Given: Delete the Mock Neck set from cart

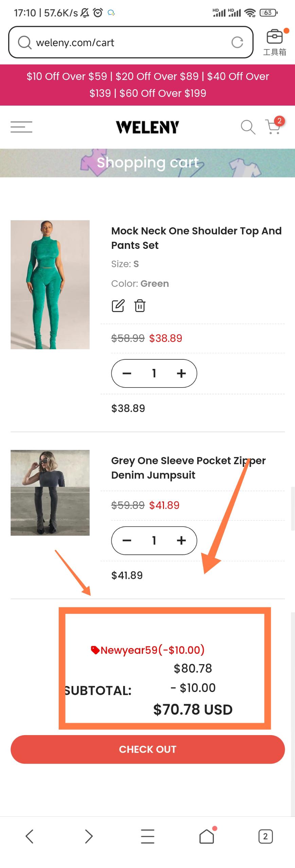Looking at the screenshot, I should click(x=140, y=305).
